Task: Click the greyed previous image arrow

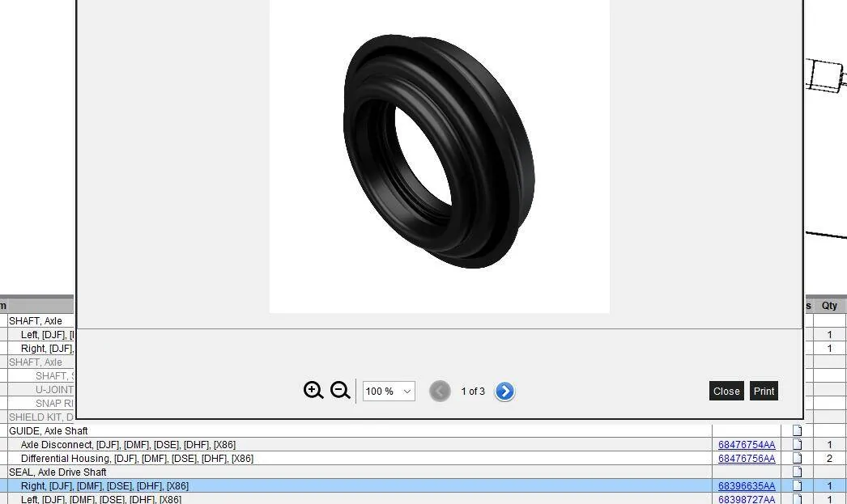Action: (440, 392)
